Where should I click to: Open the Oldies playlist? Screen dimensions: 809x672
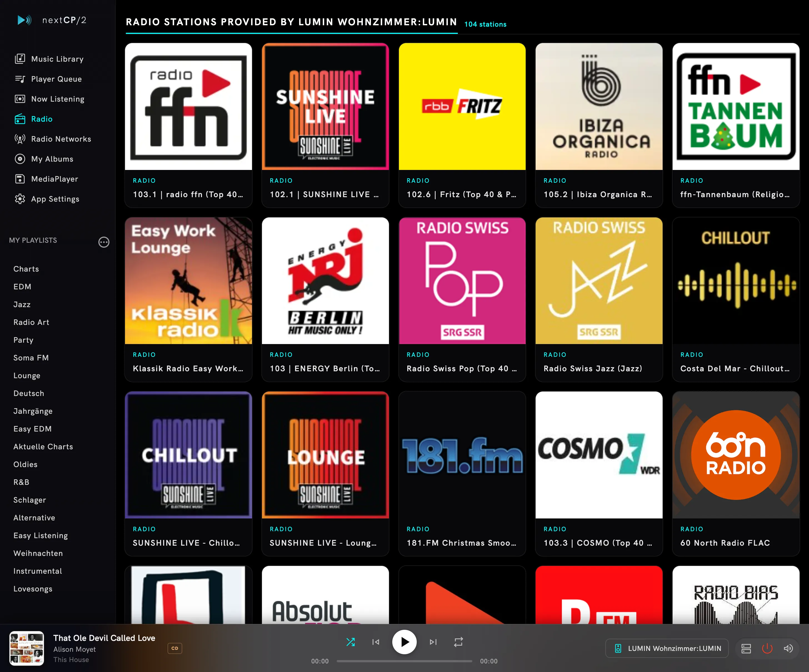click(26, 464)
